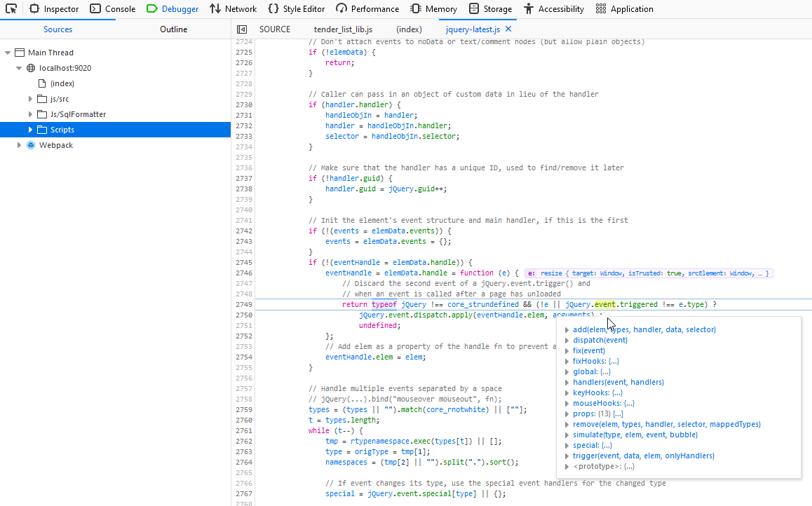Expand the js/src folder arrow

[31, 99]
